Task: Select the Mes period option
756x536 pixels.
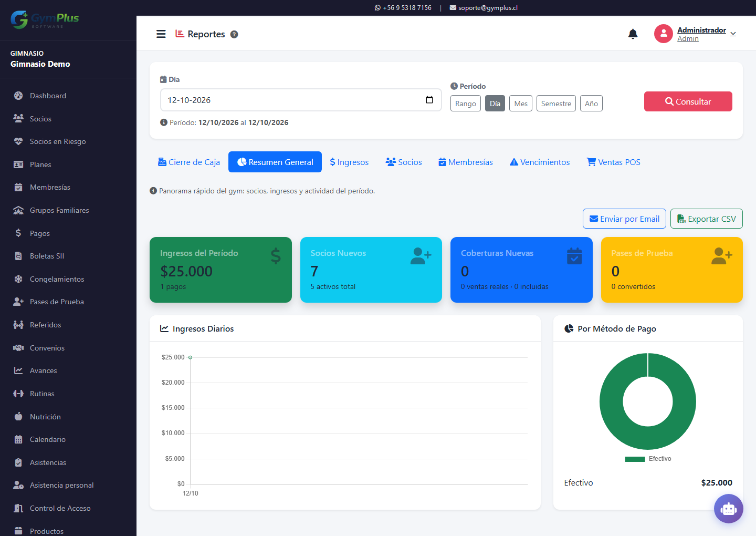Action: (x=521, y=104)
